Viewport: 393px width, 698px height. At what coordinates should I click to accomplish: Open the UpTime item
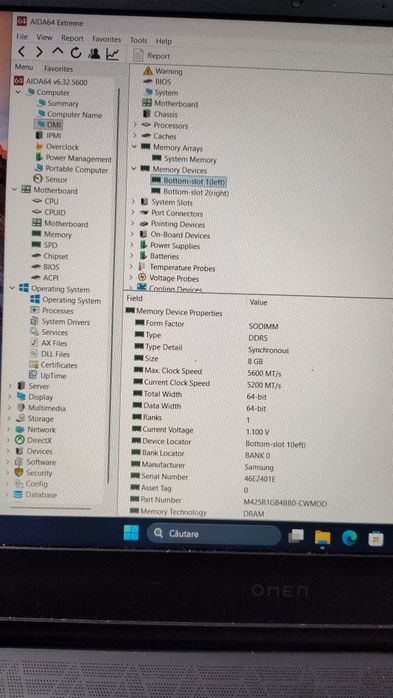coord(48,375)
